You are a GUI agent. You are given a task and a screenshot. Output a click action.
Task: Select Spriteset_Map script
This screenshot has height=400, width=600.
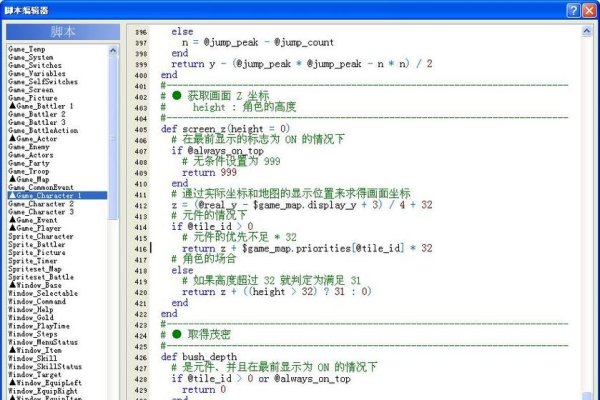35,269
